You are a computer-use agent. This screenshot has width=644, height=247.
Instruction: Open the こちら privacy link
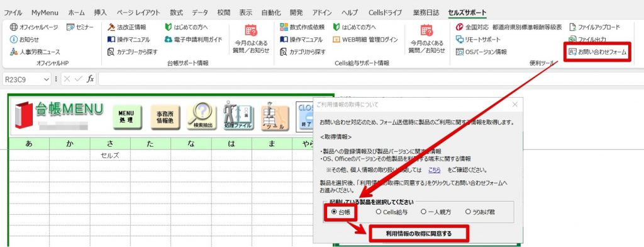pyautogui.click(x=434, y=169)
